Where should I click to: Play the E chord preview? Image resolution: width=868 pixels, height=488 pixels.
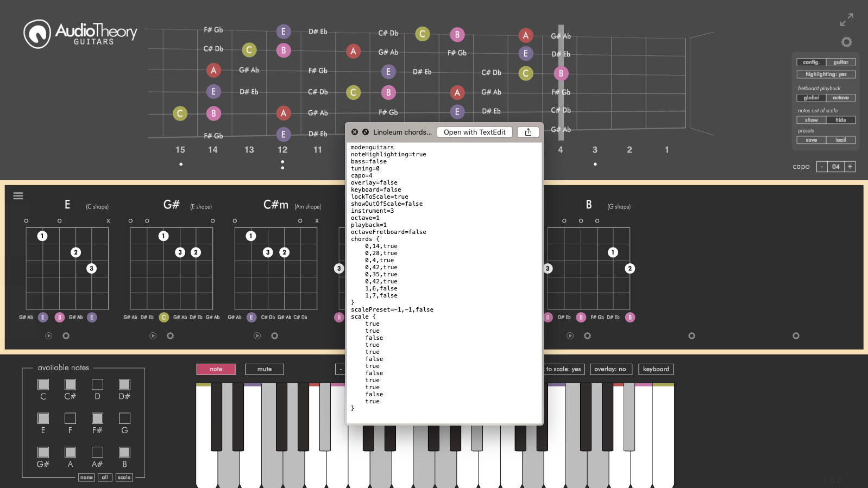[49, 336]
